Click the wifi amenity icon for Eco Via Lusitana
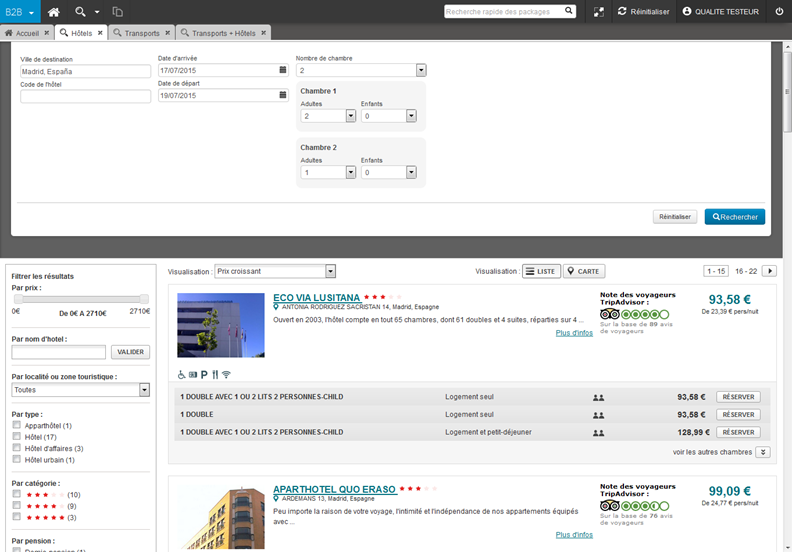Viewport: 792px width, 552px height. 226,374
